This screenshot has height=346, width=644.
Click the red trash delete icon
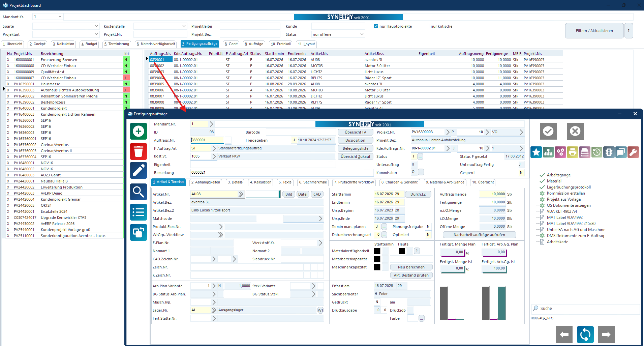tap(139, 151)
